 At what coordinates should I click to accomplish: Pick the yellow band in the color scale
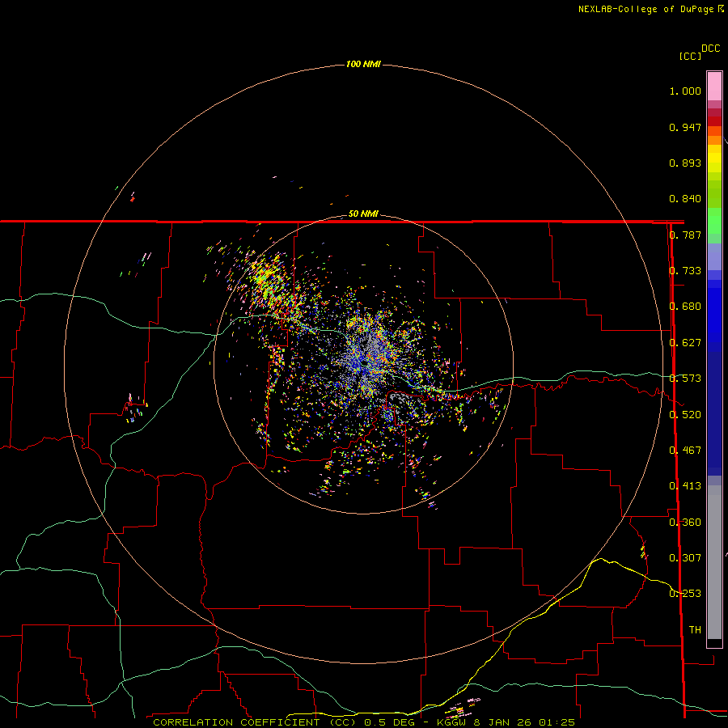[714, 159]
